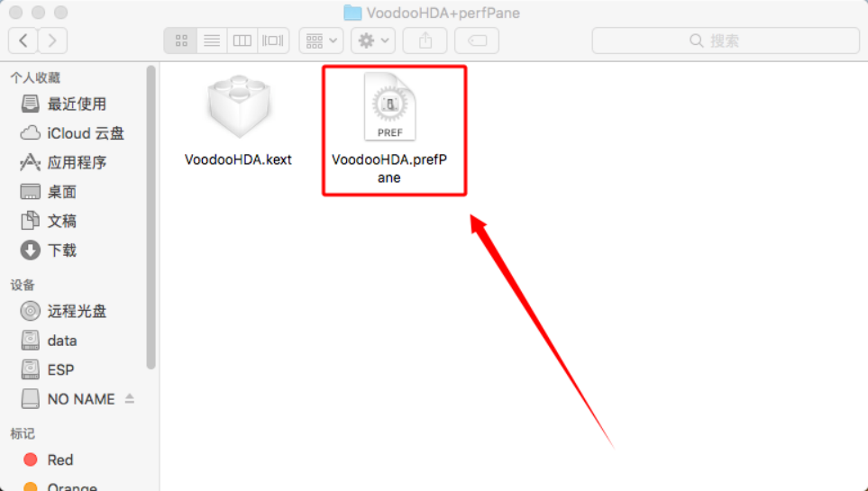Select the ESP volume in sidebar

coord(48,369)
